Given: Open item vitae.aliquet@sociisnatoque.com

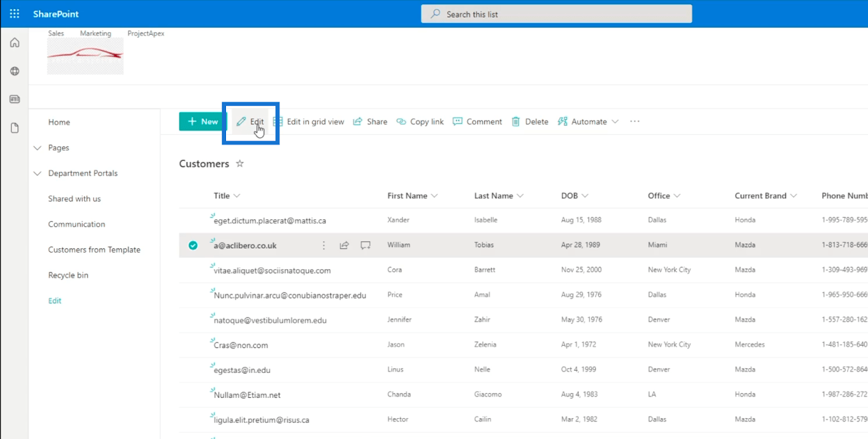Looking at the screenshot, I should 272,270.
